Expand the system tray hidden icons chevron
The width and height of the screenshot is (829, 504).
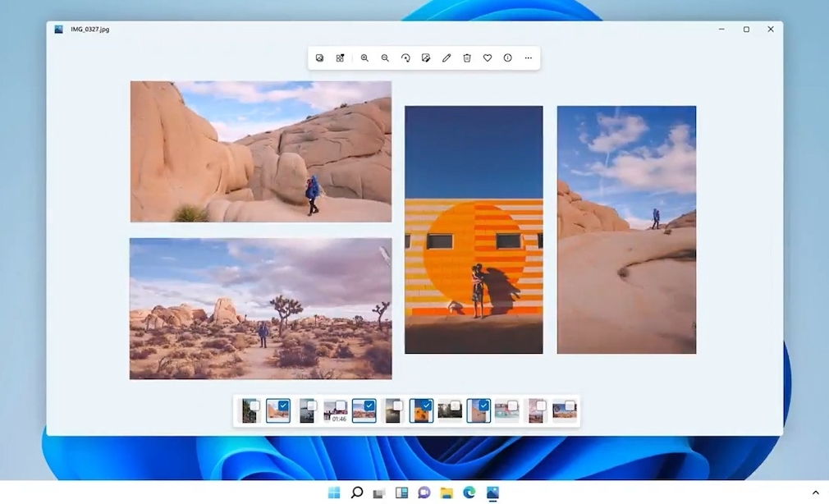(815, 493)
